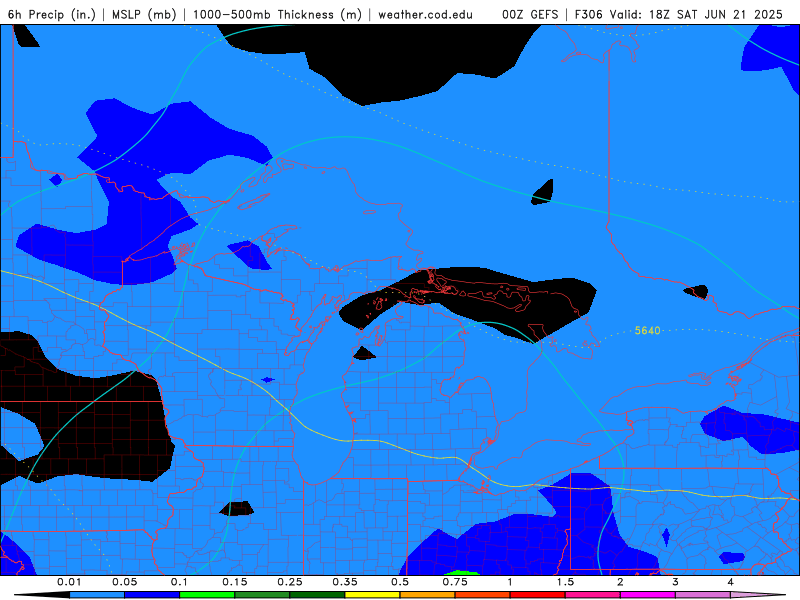Click the orchid 3 inch legend swatch
The width and height of the screenshot is (800, 600).
(x=703, y=595)
